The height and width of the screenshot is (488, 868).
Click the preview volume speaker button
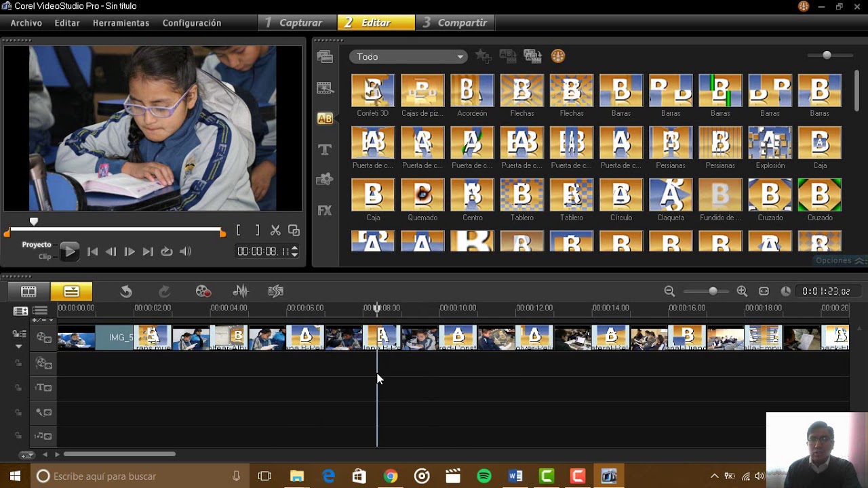185,251
